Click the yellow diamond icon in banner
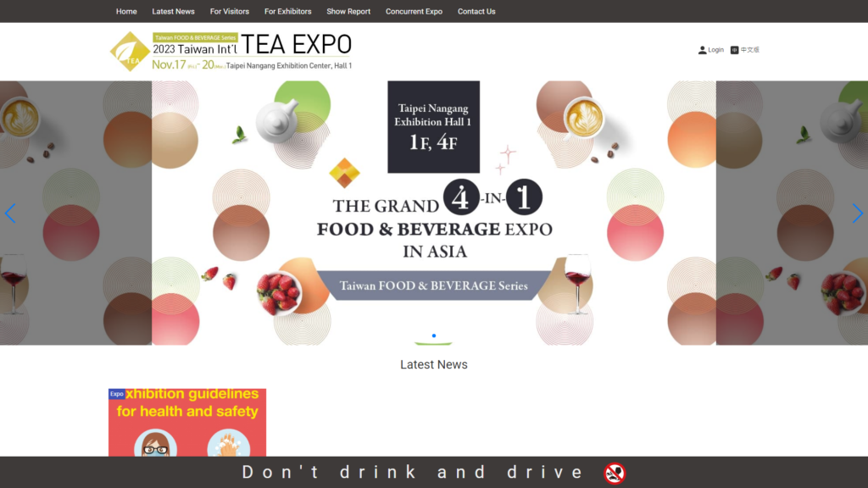The height and width of the screenshot is (488, 868). (344, 173)
